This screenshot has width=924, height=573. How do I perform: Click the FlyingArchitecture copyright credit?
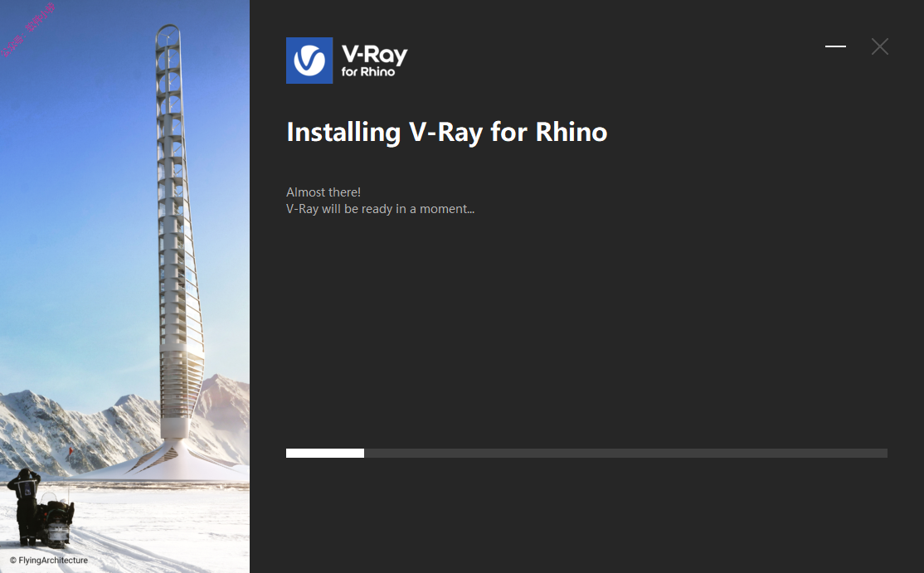[49, 560]
